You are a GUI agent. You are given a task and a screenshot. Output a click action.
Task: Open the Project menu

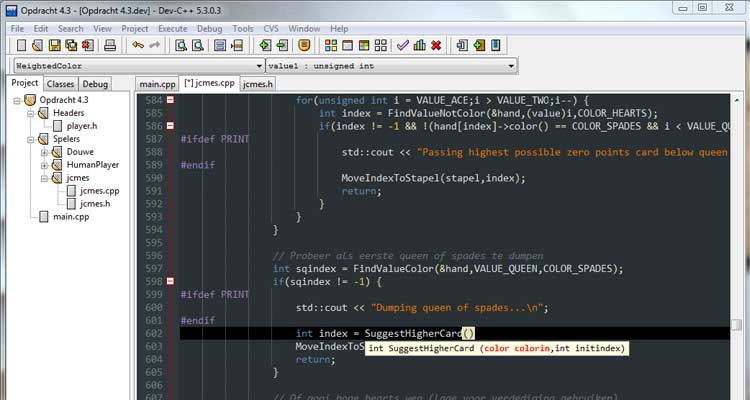click(x=134, y=29)
